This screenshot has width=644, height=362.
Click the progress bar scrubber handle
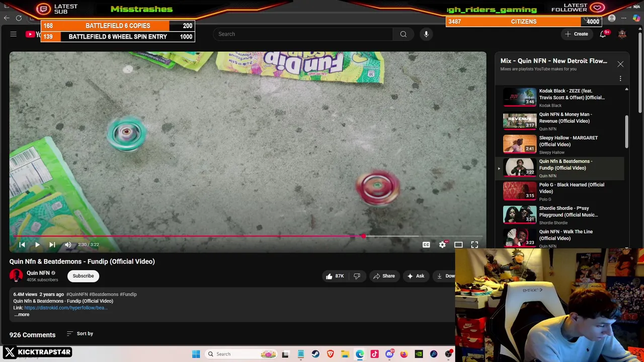(363, 236)
